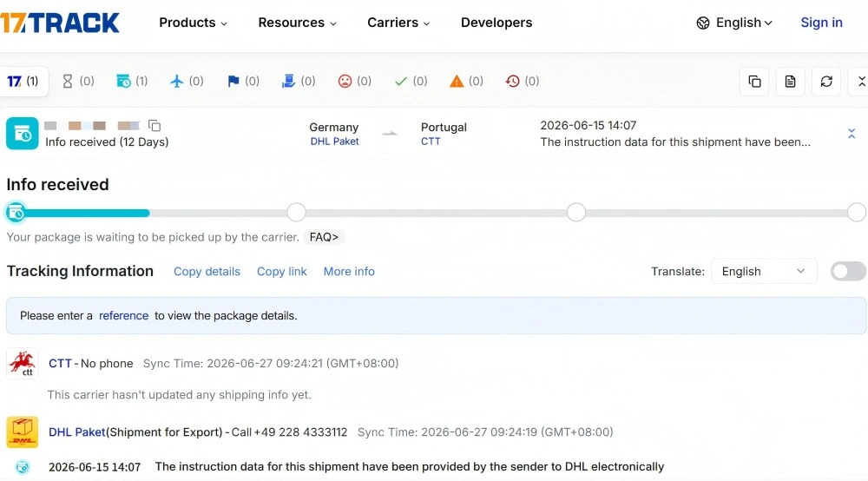Click the globe icon beside English
Image resolution: width=868 pixels, height=481 pixels.
(x=703, y=23)
